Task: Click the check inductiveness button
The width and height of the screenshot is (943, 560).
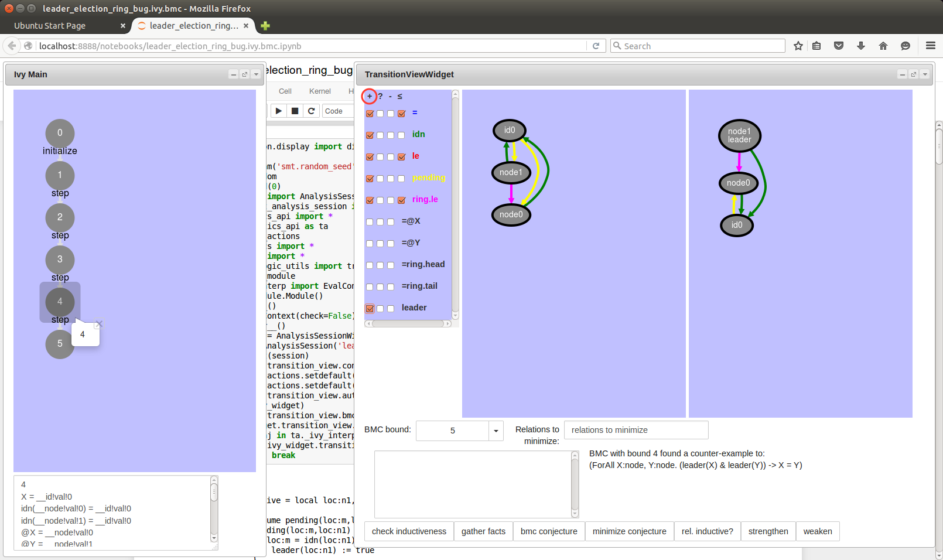Action: pyautogui.click(x=409, y=531)
